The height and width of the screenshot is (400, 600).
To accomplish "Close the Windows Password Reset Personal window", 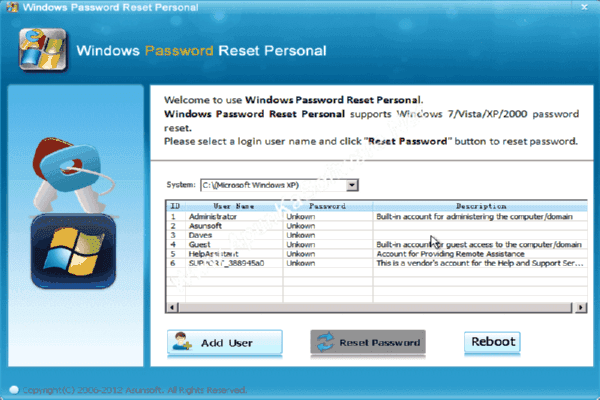I will 584,7.
